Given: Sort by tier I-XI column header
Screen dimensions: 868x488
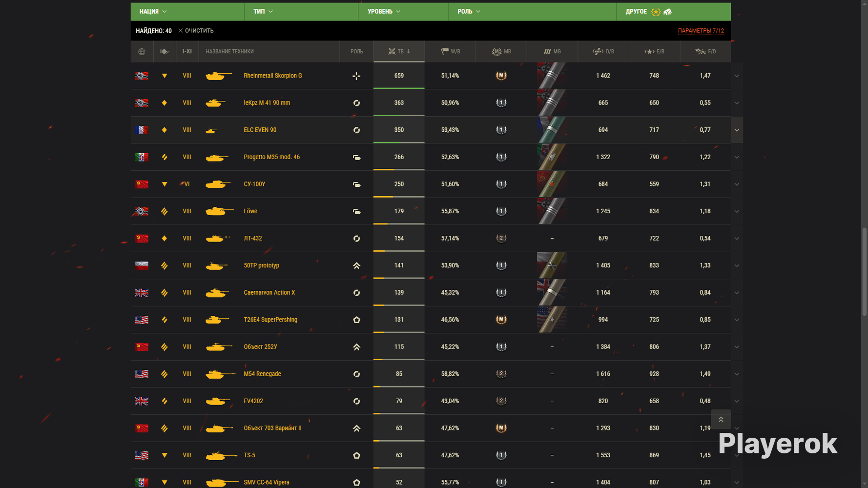Looking at the screenshot, I should [187, 52].
